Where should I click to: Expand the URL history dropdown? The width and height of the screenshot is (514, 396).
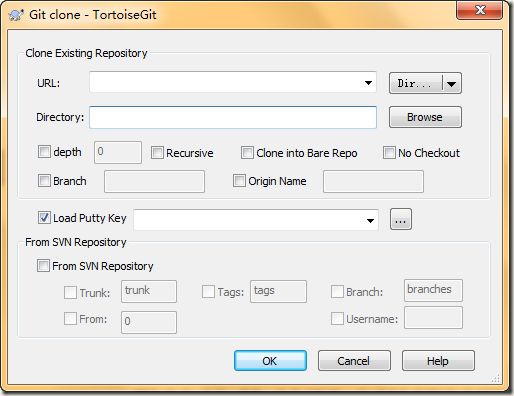click(x=368, y=83)
